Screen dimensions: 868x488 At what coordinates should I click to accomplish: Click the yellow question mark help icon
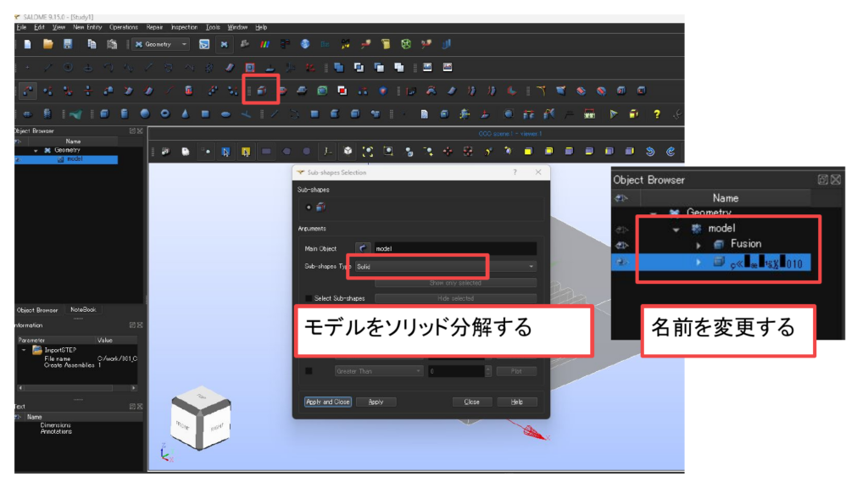[x=655, y=114]
